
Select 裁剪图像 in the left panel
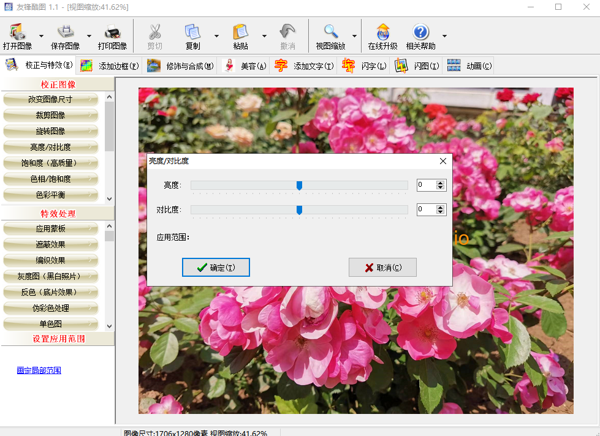coord(50,115)
